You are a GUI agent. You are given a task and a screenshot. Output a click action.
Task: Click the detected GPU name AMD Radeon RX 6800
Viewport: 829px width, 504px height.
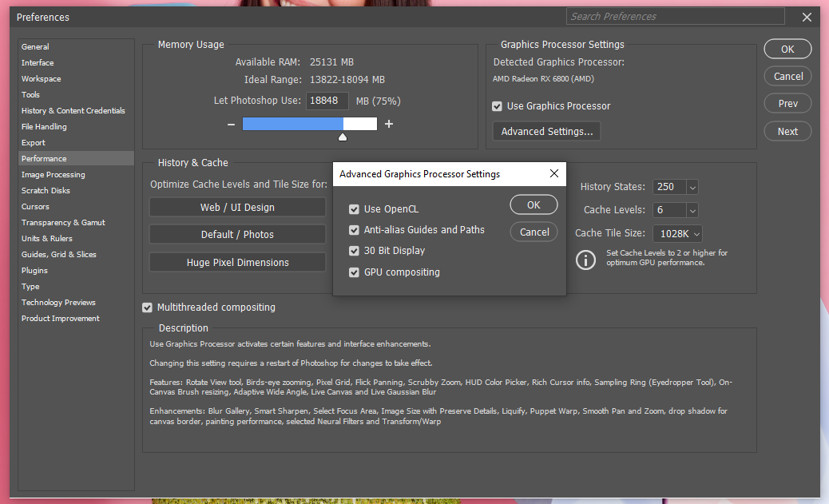[543, 79]
